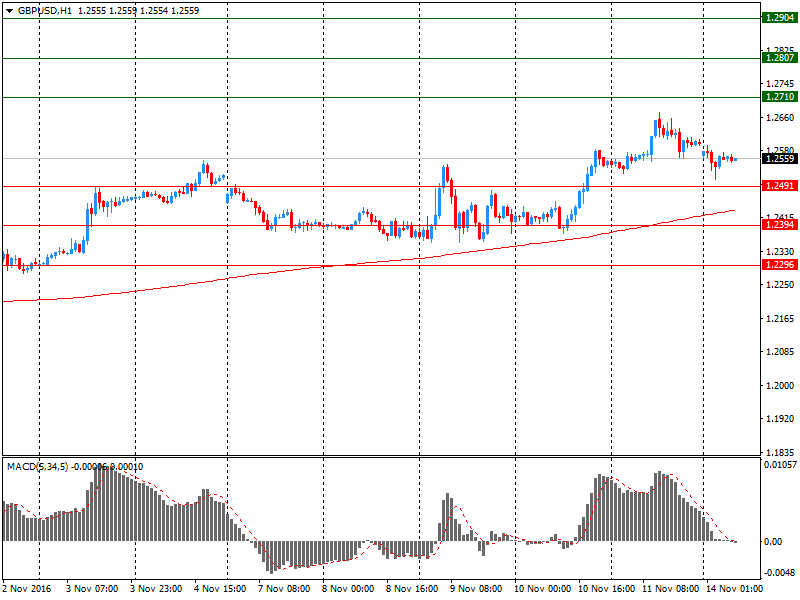This screenshot has height=600, width=800.
Task: Select the 1.2250 price scale value
Action: tap(780, 285)
